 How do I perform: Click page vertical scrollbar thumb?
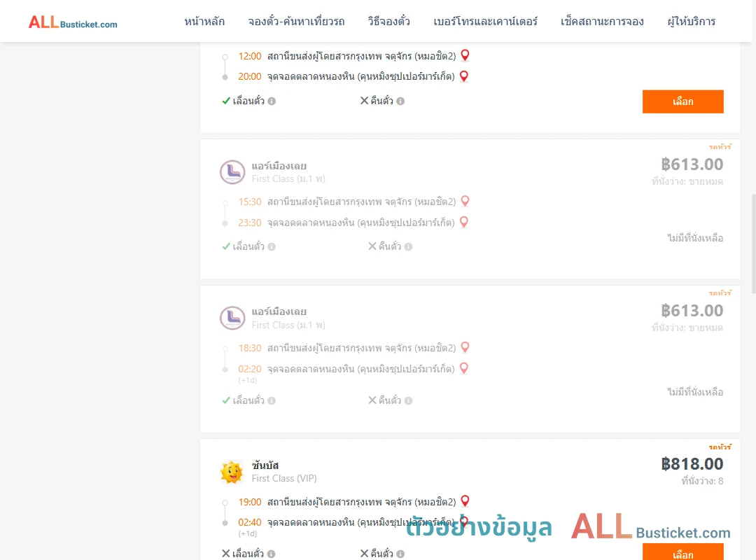[x=754, y=244]
